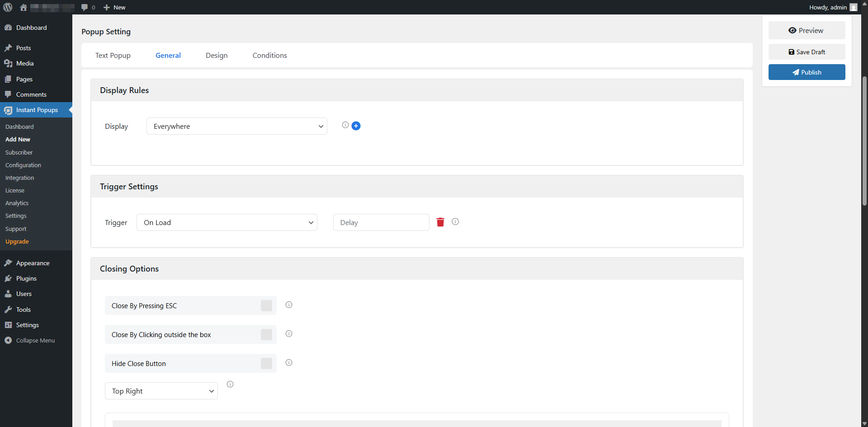Click the Dashboard gauge icon
Image resolution: width=868 pixels, height=427 pixels.
pos(8,28)
